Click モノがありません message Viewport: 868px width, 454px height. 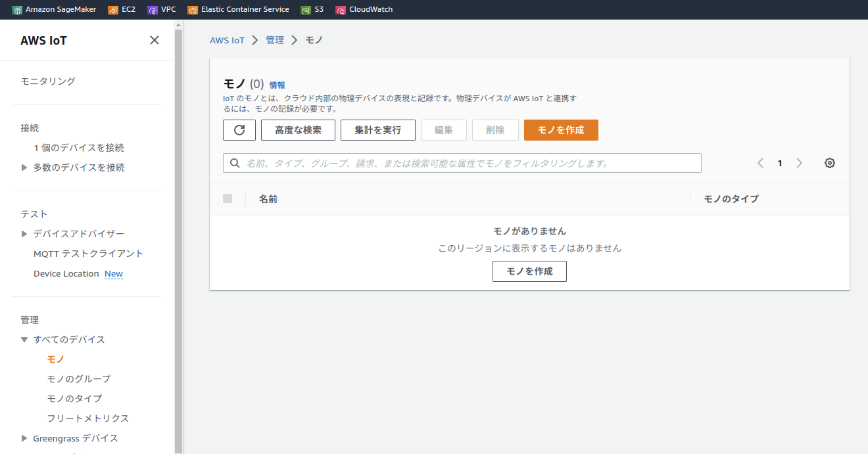[x=529, y=231]
